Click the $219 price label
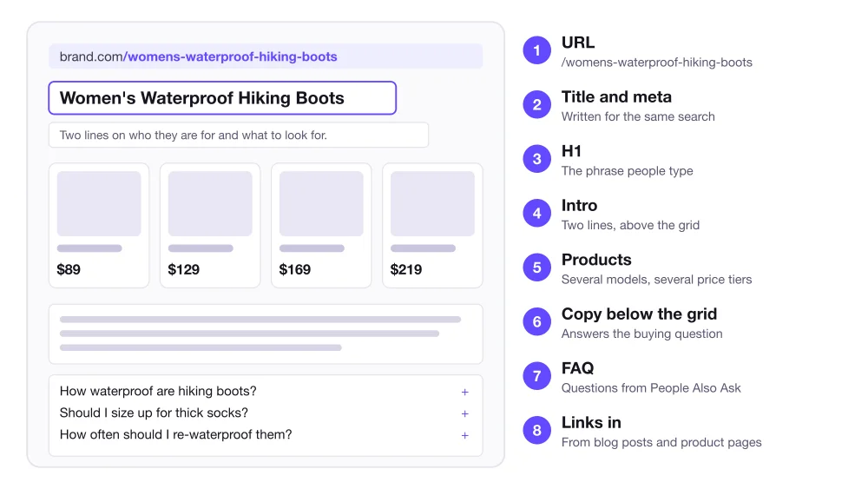 405,270
